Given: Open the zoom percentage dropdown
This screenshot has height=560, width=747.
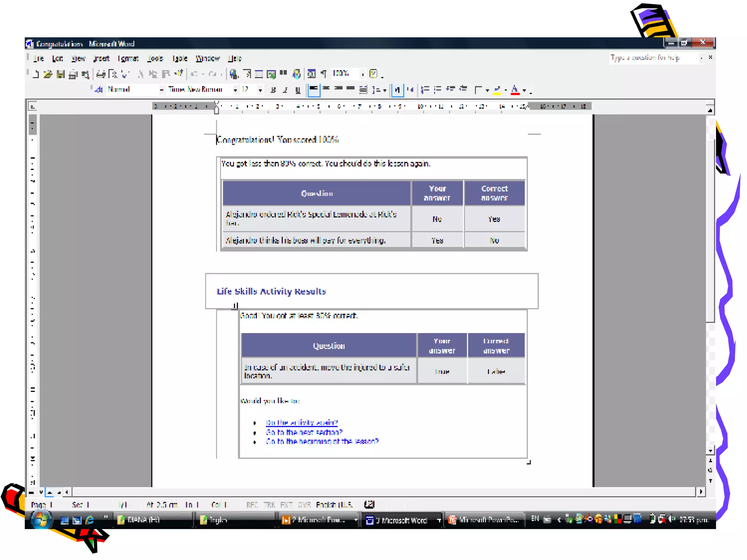Looking at the screenshot, I should [x=363, y=74].
